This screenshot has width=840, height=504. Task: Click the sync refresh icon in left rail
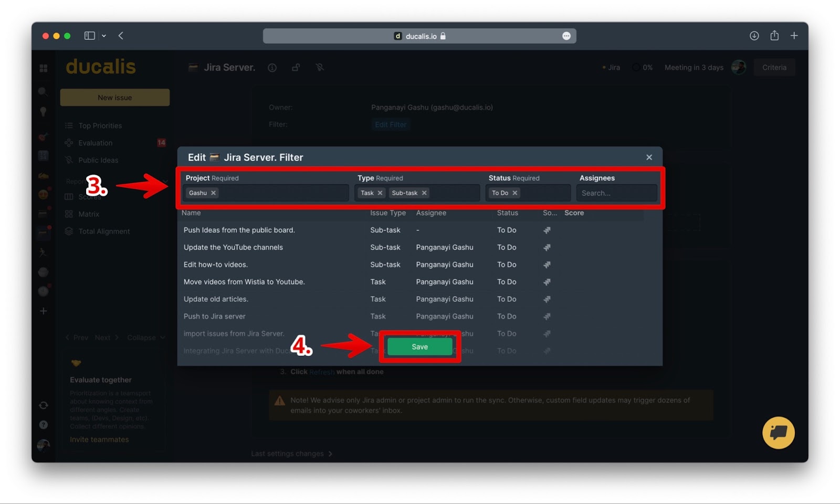pos(44,405)
